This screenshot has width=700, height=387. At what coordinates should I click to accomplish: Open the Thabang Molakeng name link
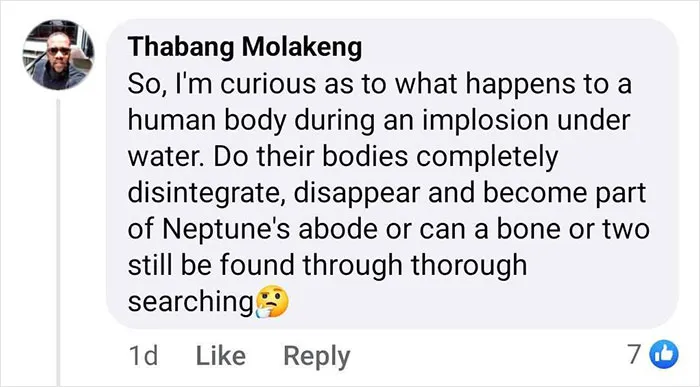coord(245,46)
